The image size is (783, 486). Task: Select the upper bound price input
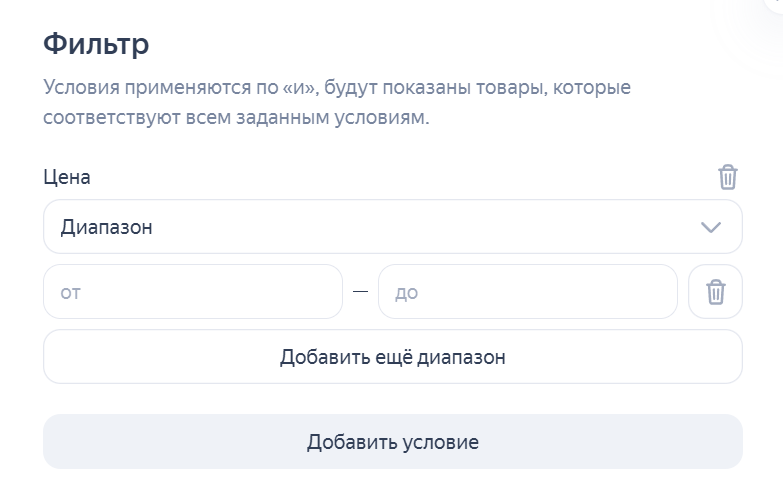(x=527, y=292)
